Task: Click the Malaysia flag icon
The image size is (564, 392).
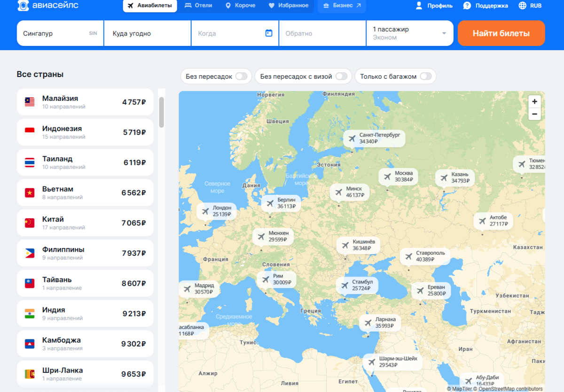Action: [x=30, y=102]
